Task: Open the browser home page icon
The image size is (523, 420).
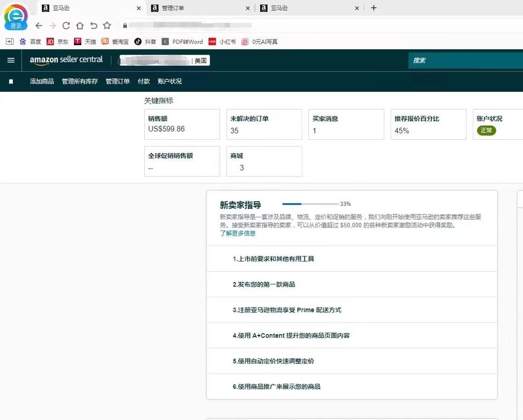Action: (80, 26)
